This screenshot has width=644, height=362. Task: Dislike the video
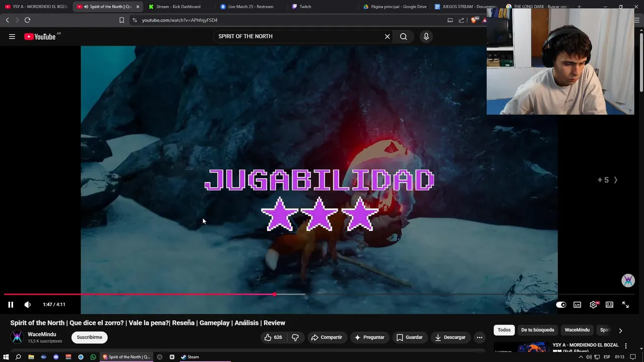[x=295, y=337]
